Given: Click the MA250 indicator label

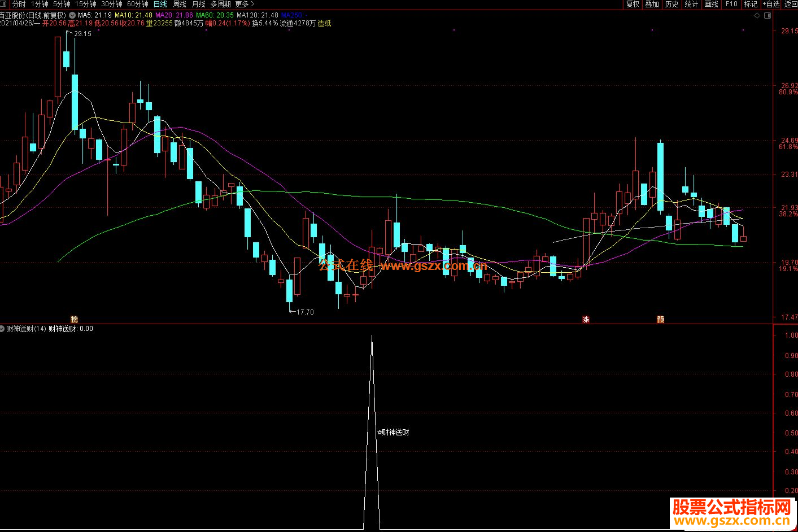Looking at the screenshot, I should (x=294, y=15).
